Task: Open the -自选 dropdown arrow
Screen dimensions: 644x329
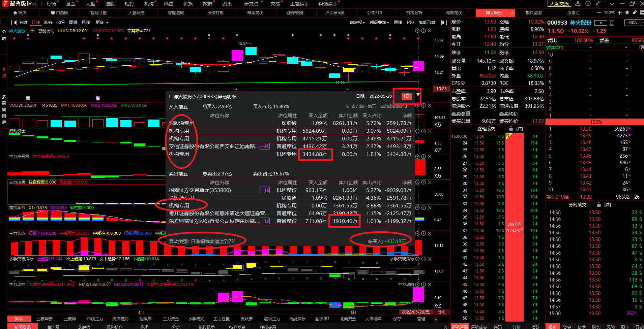Action: 642,23
